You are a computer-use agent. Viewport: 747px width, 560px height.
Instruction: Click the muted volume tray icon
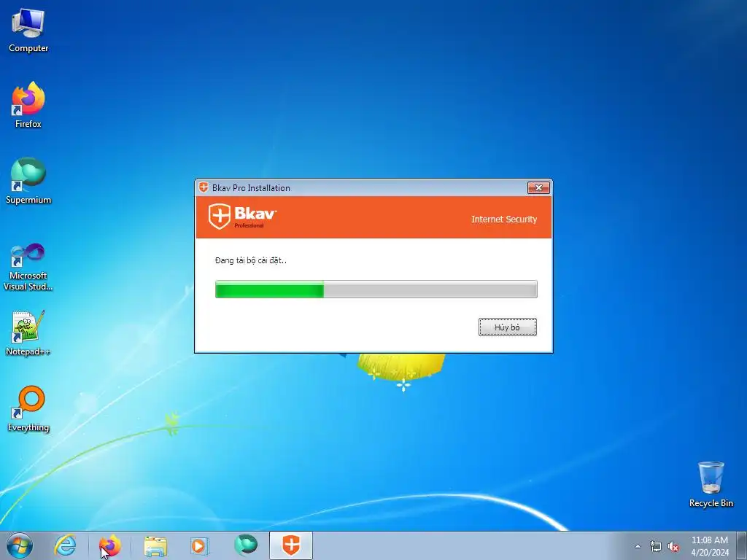[673, 547]
